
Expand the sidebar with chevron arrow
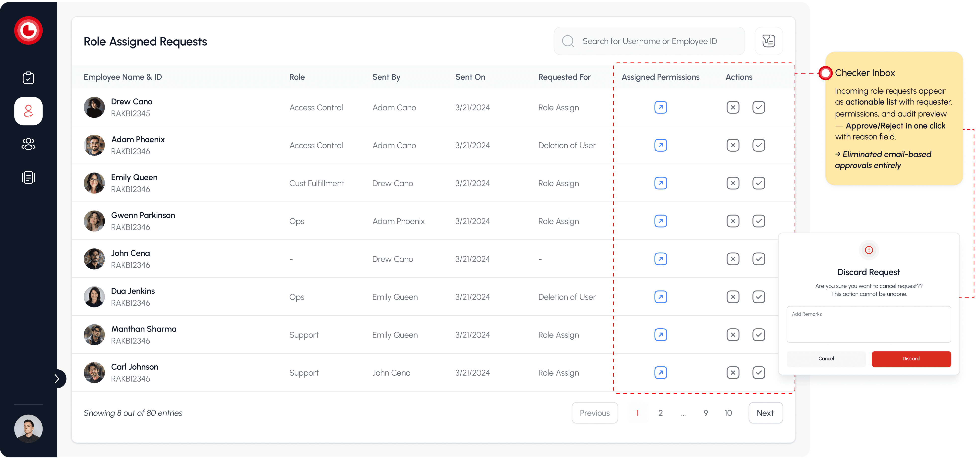pyautogui.click(x=57, y=379)
